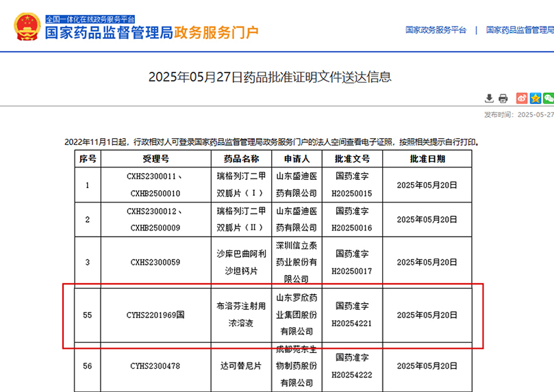The height and width of the screenshot is (392, 554).
Task: Click the 全国一体化在线政务服务平台 banner label
Action: (90, 18)
